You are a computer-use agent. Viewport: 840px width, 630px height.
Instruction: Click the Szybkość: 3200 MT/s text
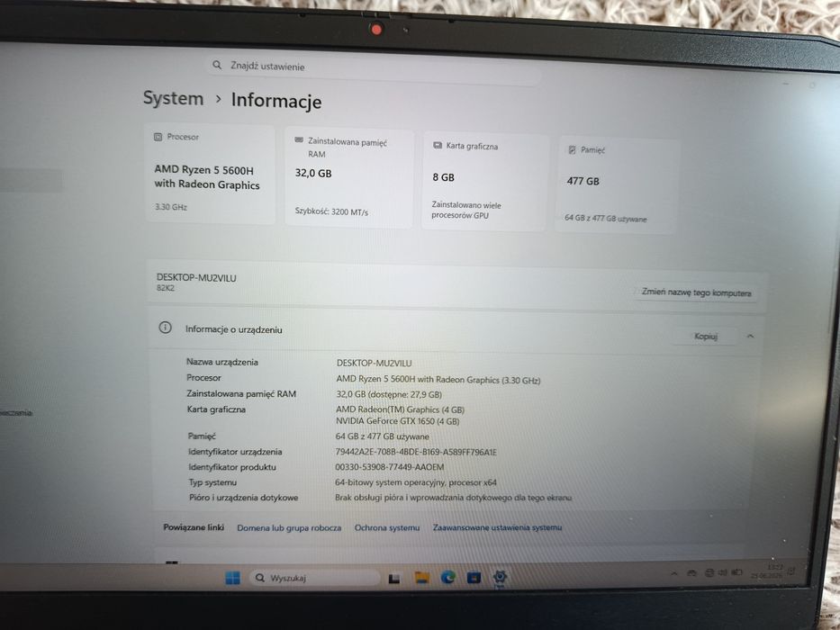pyautogui.click(x=331, y=211)
